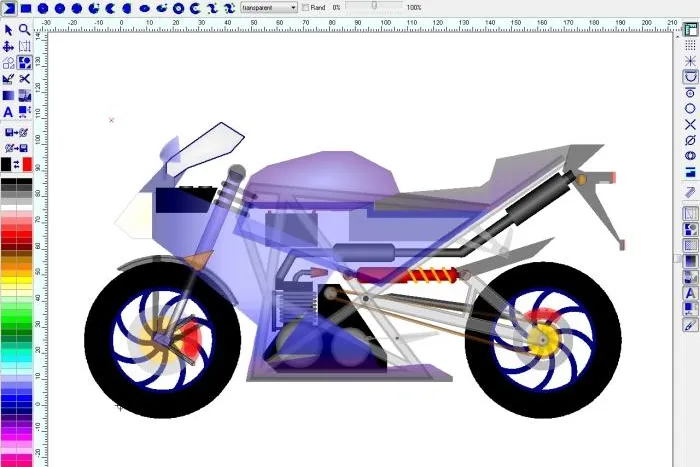700x467 pixels.
Task: Select the dashed-outline measure tool
Action: click(25, 46)
